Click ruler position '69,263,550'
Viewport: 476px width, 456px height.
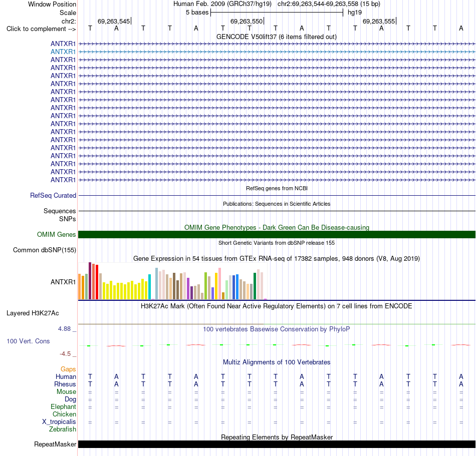coord(247,21)
